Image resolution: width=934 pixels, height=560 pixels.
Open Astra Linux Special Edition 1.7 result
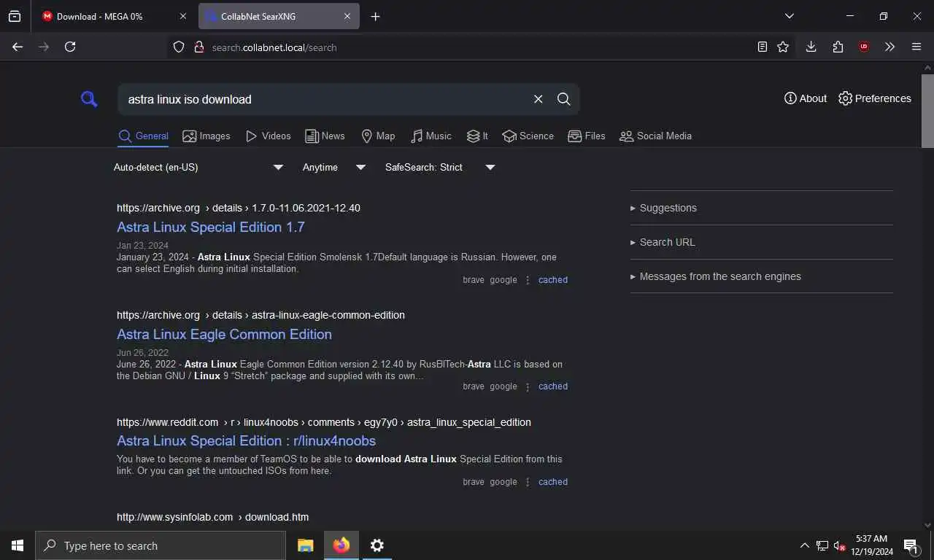click(211, 227)
